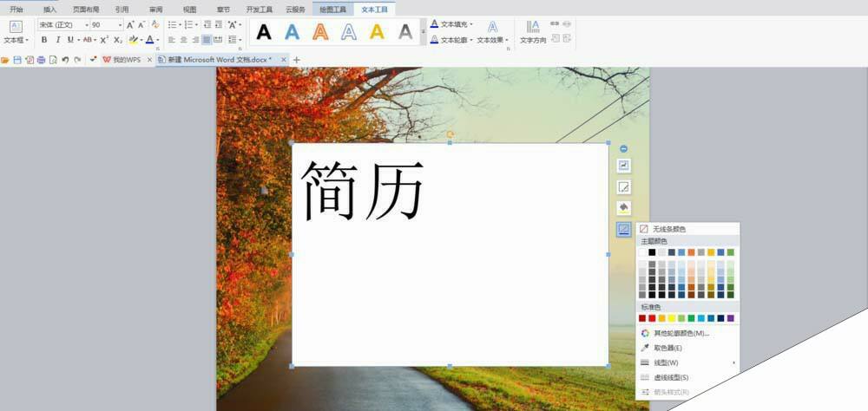Viewport: 868px width, 411px height.
Task: Click the print icon in quick toolbar
Action: coord(41,60)
